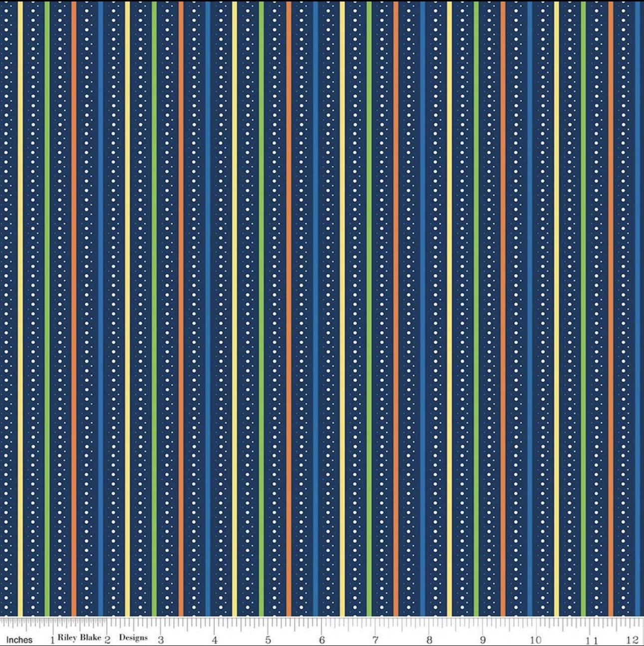Click the number 7 on the ruler
644x646 pixels.
coord(375,640)
